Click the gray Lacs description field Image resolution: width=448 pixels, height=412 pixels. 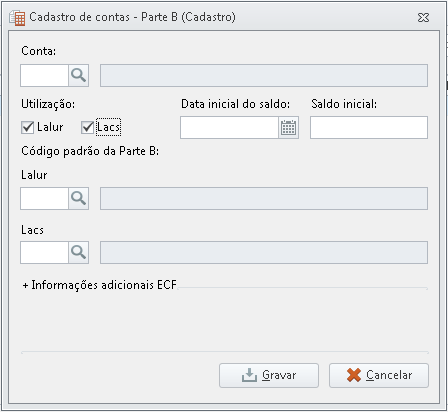pyautogui.click(x=264, y=252)
